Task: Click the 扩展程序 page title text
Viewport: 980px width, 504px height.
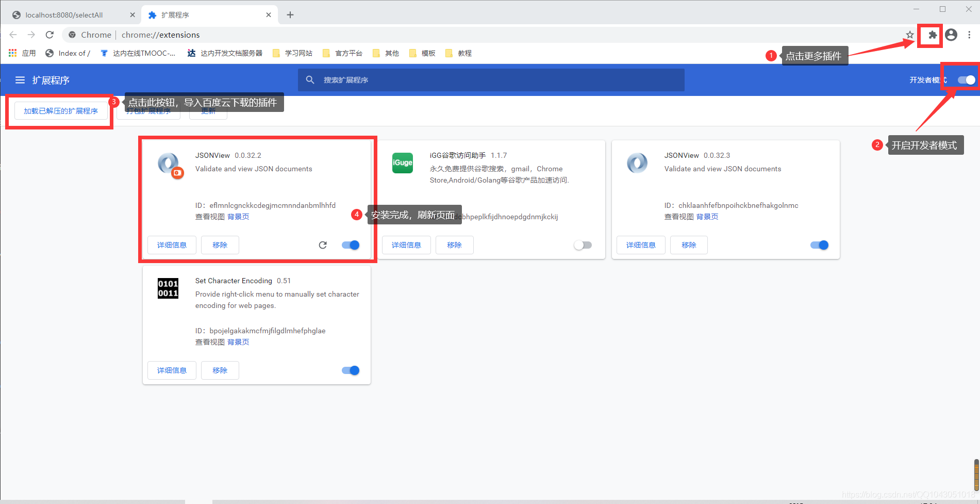Action: 51,80
